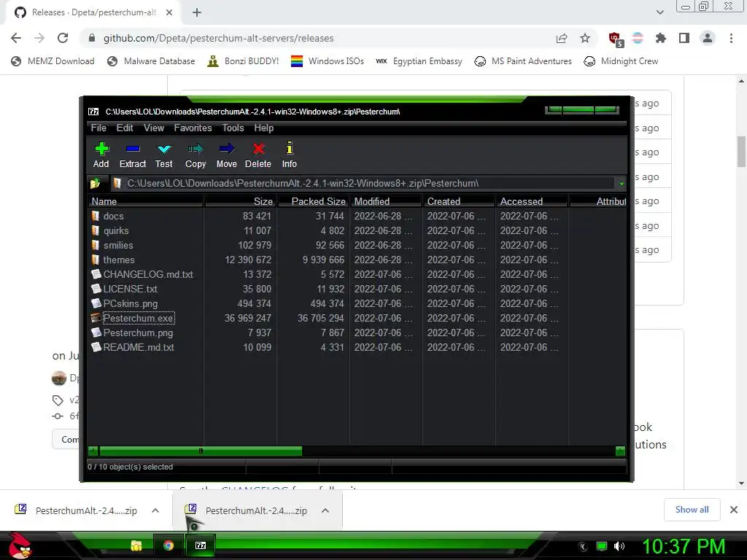Click the Test toolbar icon

point(164,155)
